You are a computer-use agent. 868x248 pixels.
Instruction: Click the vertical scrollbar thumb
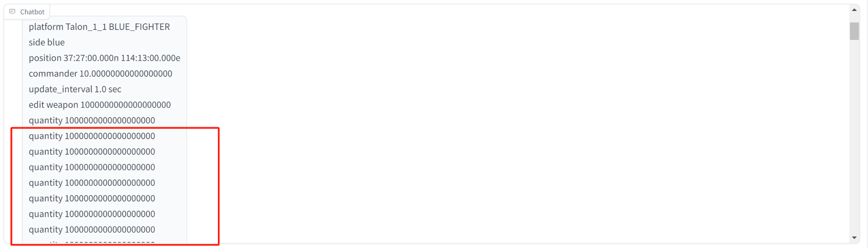click(x=855, y=31)
